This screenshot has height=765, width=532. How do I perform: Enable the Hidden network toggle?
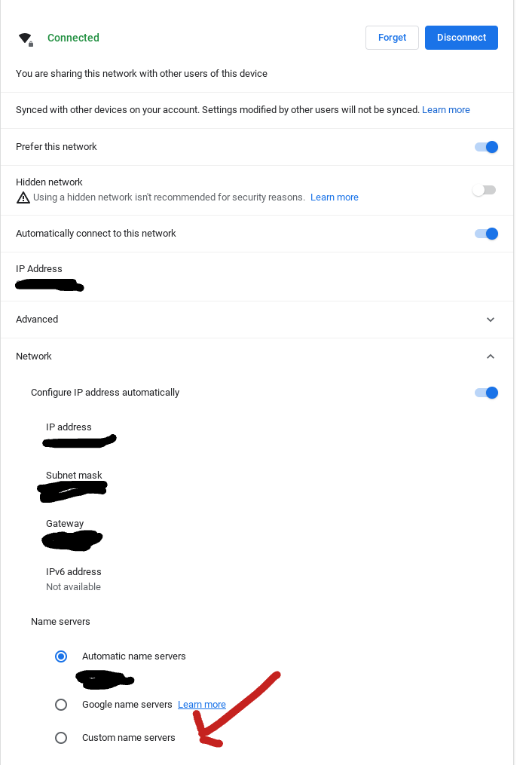pos(482,190)
